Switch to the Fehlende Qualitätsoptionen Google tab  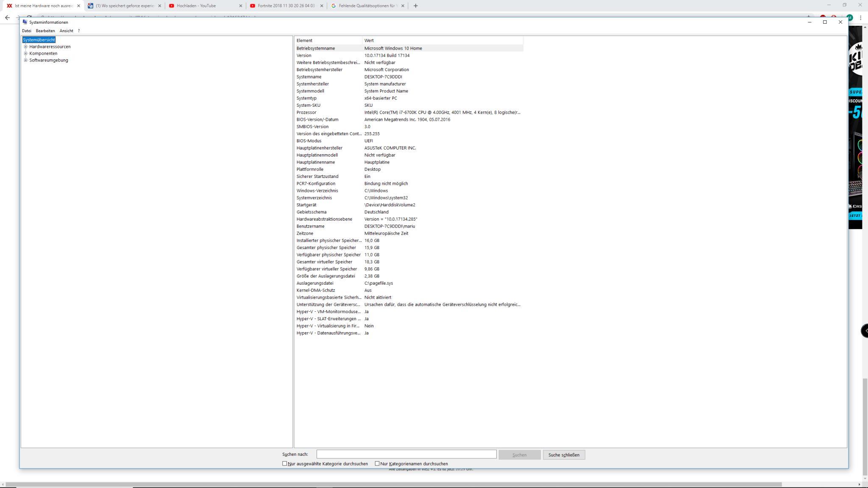click(367, 6)
